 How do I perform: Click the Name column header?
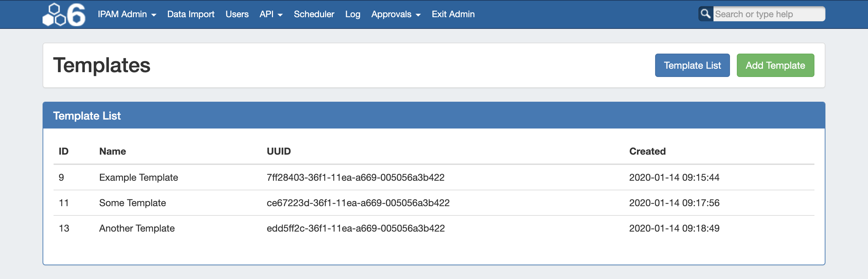(x=112, y=151)
